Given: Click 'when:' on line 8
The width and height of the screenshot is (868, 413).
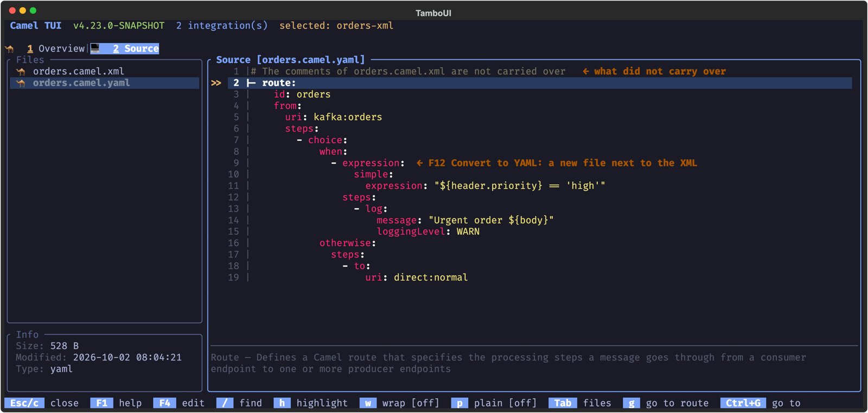Looking at the screenshot, I should [334, 151].
